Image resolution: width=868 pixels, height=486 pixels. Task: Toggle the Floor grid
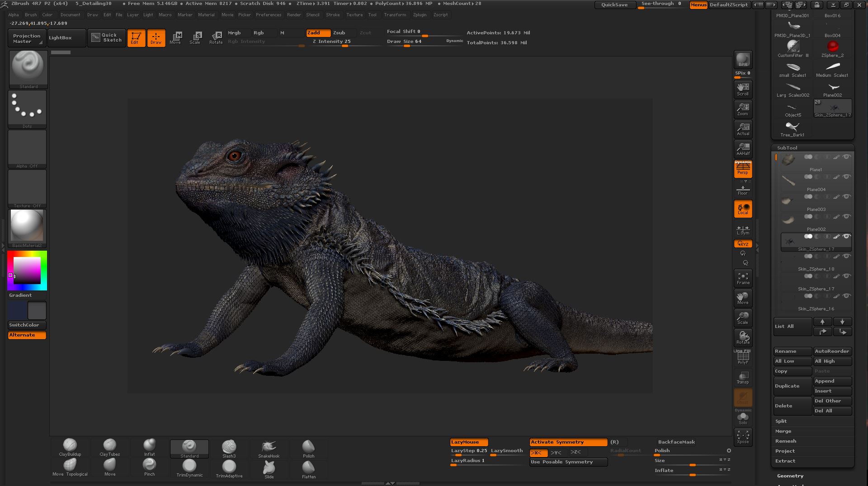click(743, 189)
